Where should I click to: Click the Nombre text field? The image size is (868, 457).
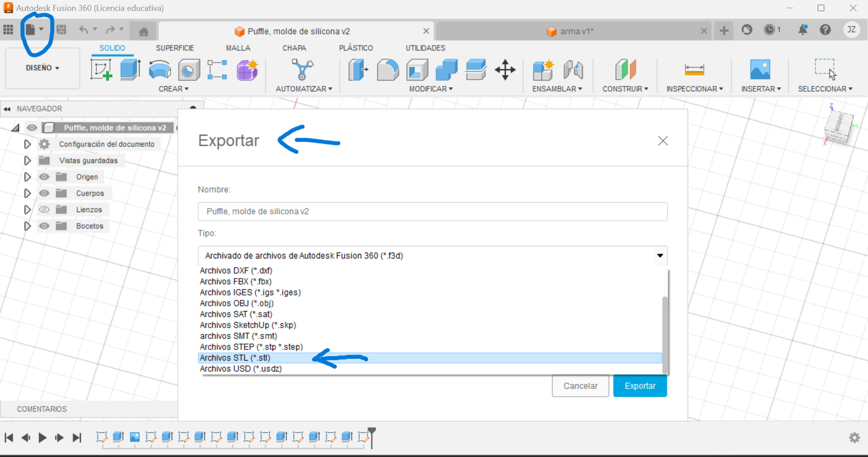coord(433,212)
